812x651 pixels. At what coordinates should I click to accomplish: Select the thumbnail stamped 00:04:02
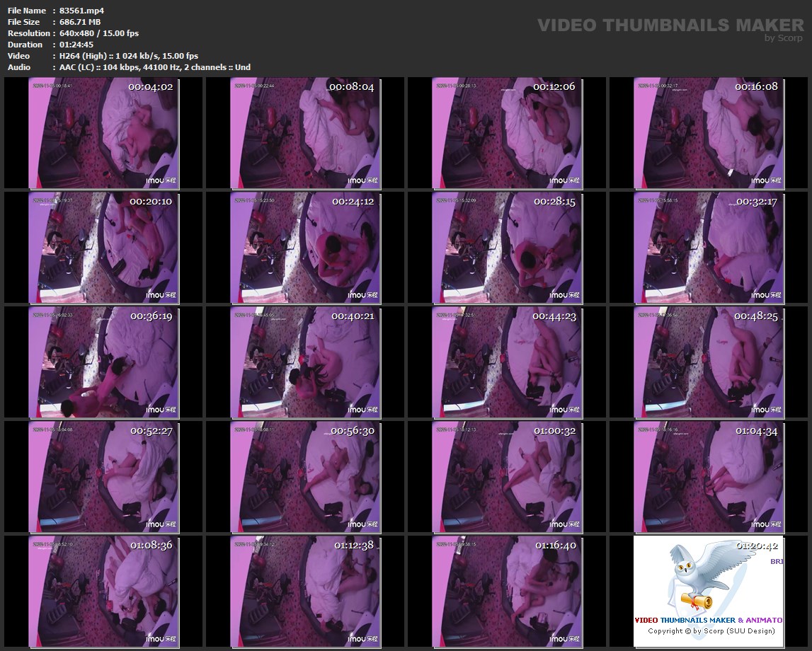(103, 133)
